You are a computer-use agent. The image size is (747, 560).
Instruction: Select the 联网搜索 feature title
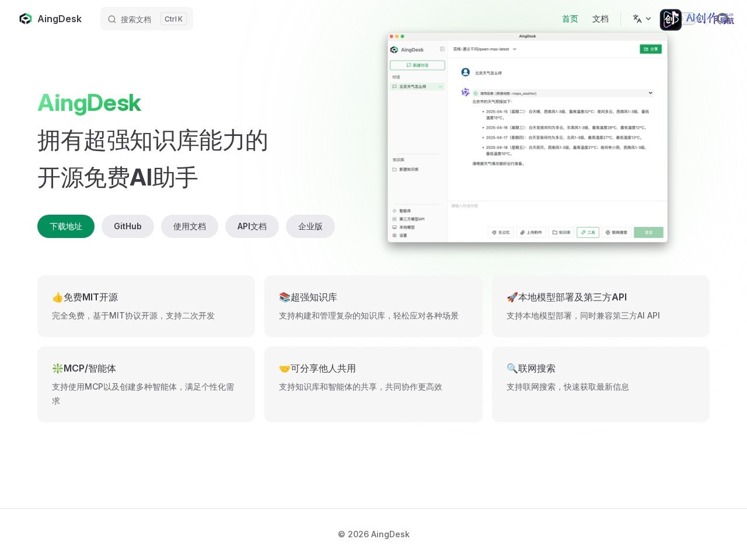[531, 368]
